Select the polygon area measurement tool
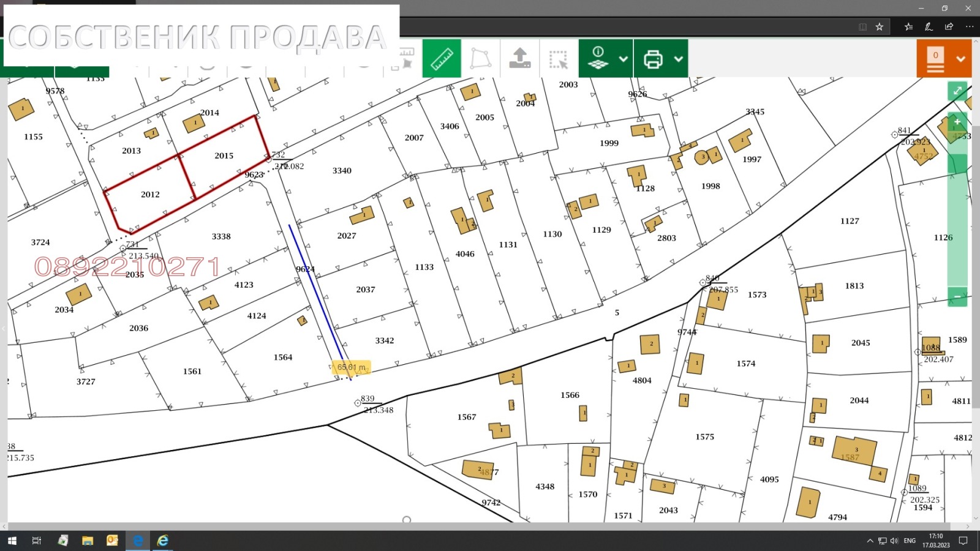Image resolution: width=980 pixels, height=551 pixels. point(480,58)
